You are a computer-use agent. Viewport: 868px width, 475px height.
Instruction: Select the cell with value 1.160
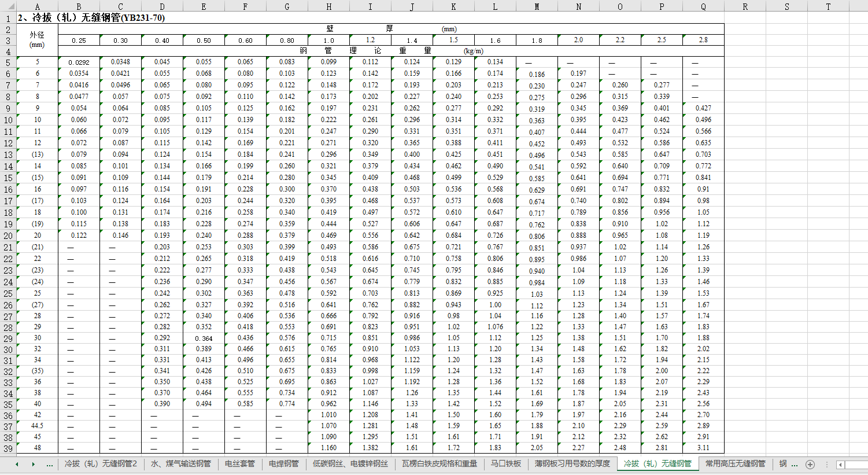click(328, 448)
